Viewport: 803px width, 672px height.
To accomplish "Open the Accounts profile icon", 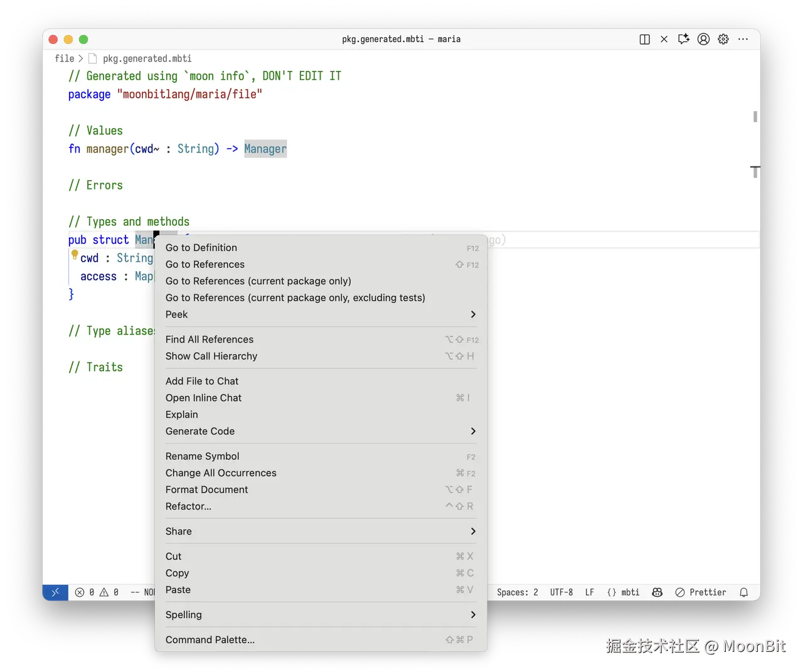I will tap(704, 40).
